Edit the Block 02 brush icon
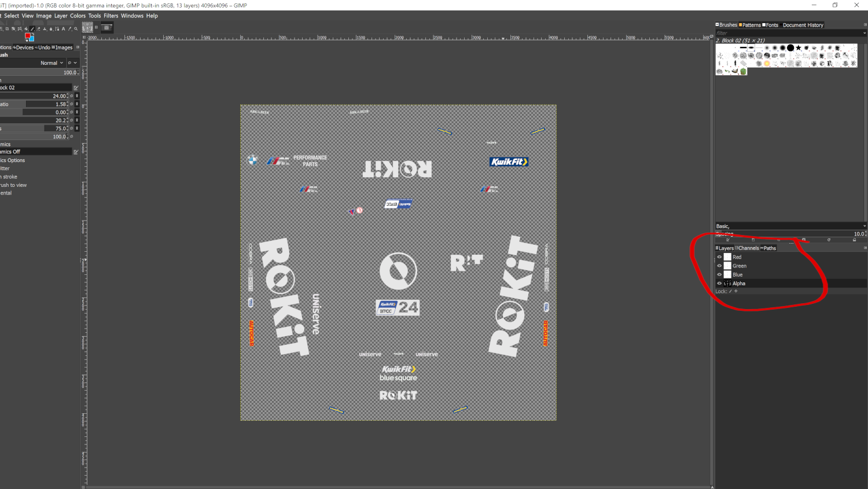Image resolution: width=868 pixels, height=489 pixels. (76, 88)
